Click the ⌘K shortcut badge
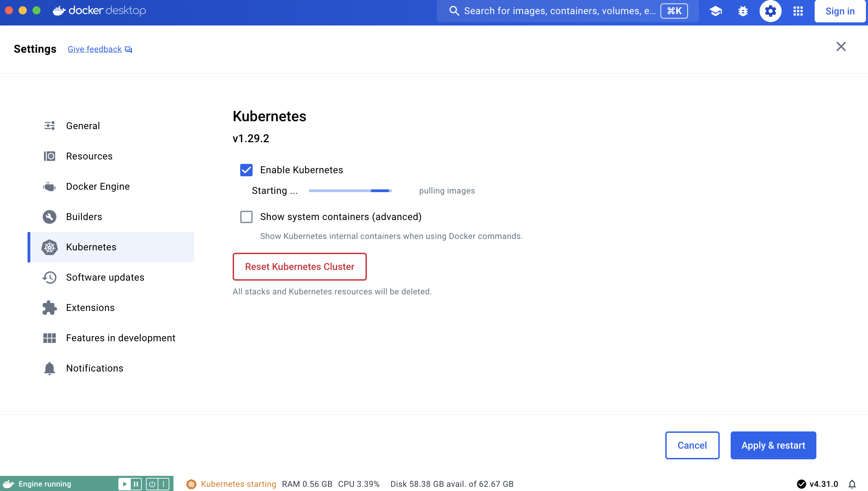This screenshot has height=491, width=868. click(674, 11)
